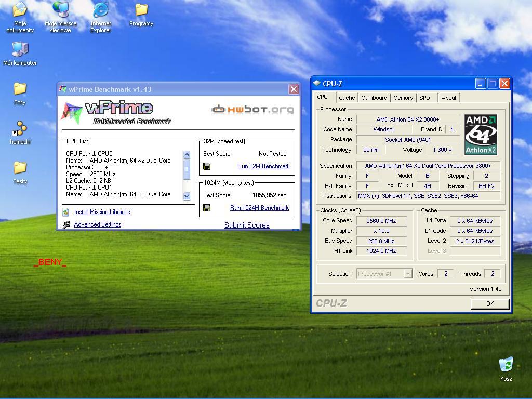Switch to the Memory tab
The image size is (532, 399).
pos(403,98)
